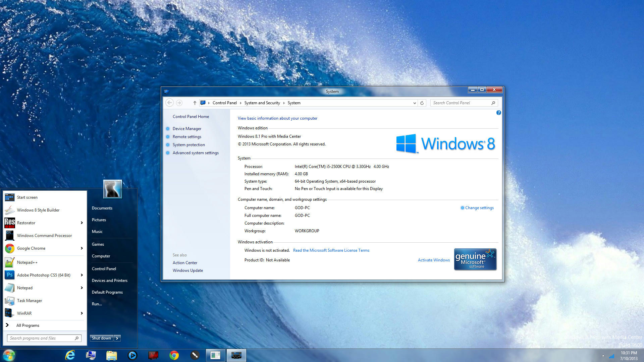Show hidden tray icons arrow
This screenshot has height=362, width=644.
(x=603, y=356)
